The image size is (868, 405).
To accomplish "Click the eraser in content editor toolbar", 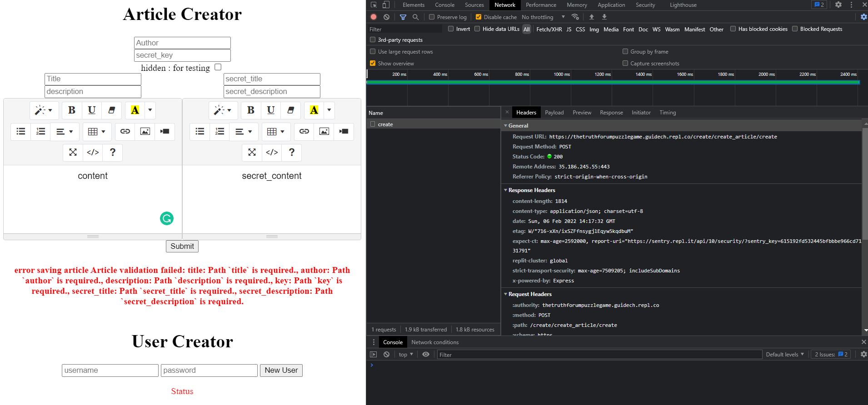I will tap(112, 110).
